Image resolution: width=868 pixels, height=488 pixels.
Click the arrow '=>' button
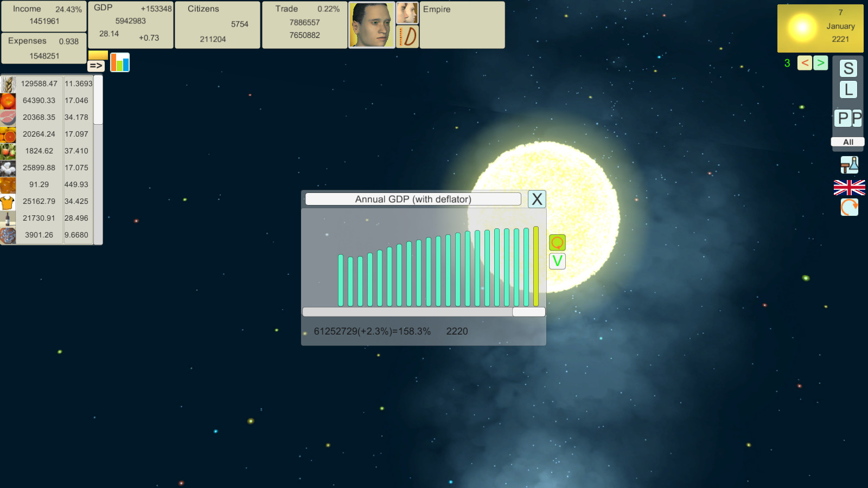click(96, 66)
